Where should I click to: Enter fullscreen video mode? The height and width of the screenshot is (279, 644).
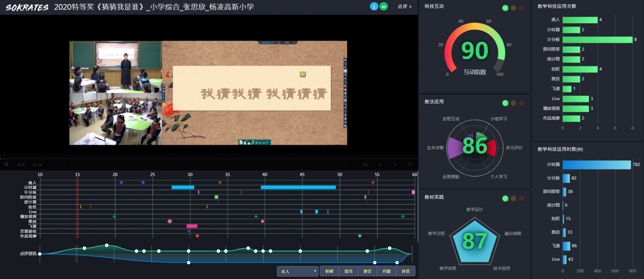[x=410, y=164]
